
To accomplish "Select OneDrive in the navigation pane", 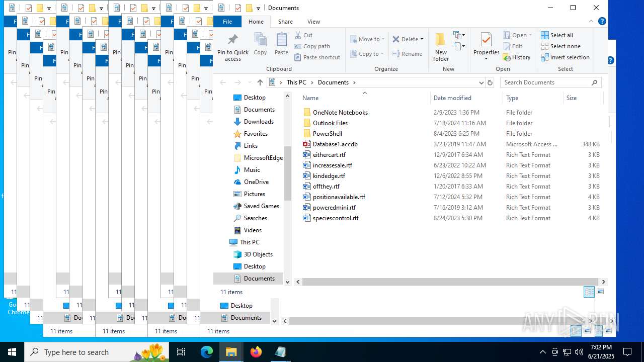I will [251, 182].
